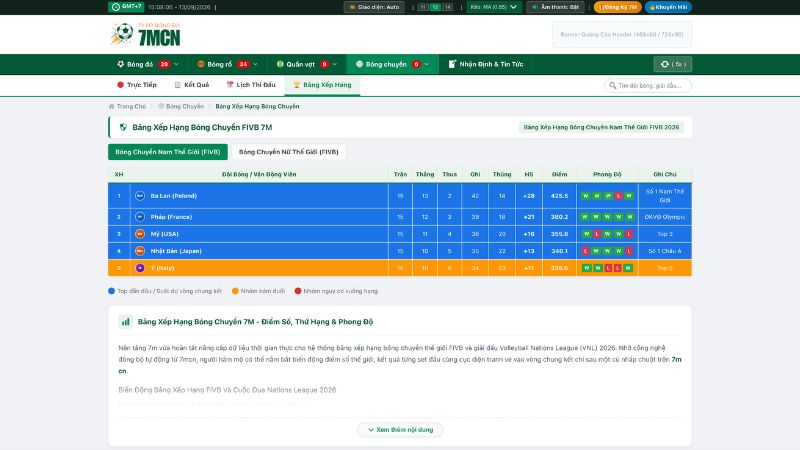
Task: Click the calendar icon beside Lịch Thi Đấu
Action: tap(230, 85)
